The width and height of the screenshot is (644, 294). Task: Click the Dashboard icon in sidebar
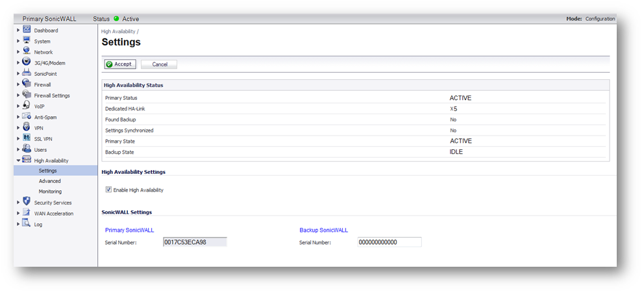click(x=27, y=30)
